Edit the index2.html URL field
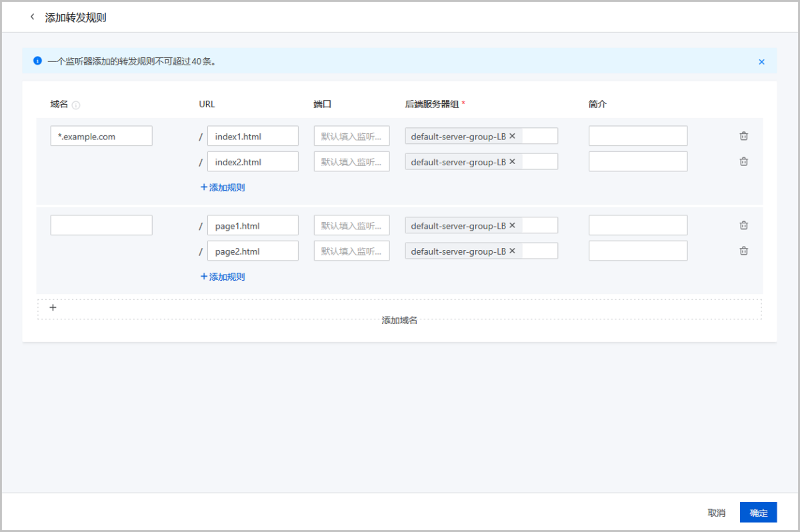800x532 pixels. pyautogui.click(x=253, y=161)
